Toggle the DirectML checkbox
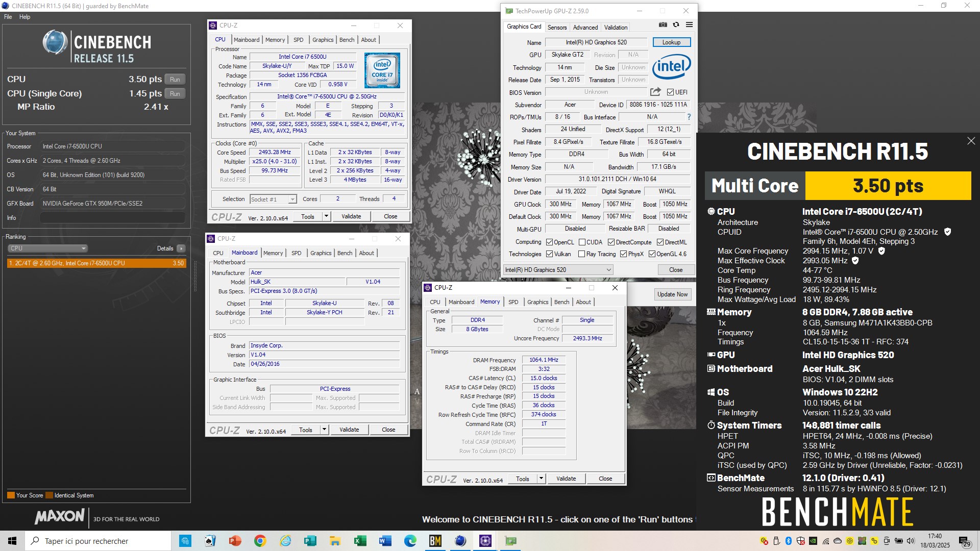This screenshot has width=980, height=551. click(660, 242)
